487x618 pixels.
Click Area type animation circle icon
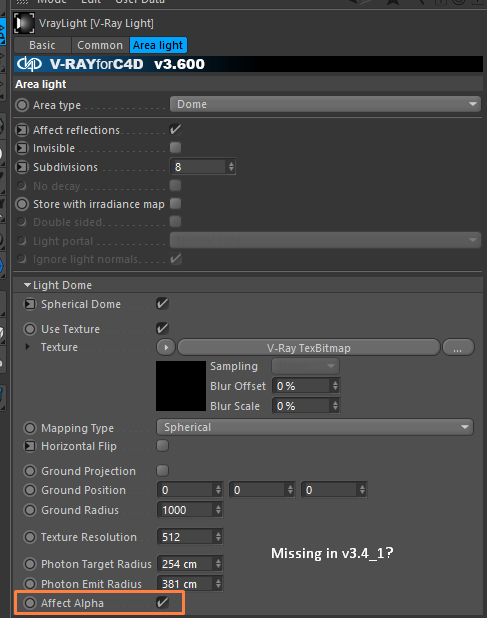pos(22,105)
